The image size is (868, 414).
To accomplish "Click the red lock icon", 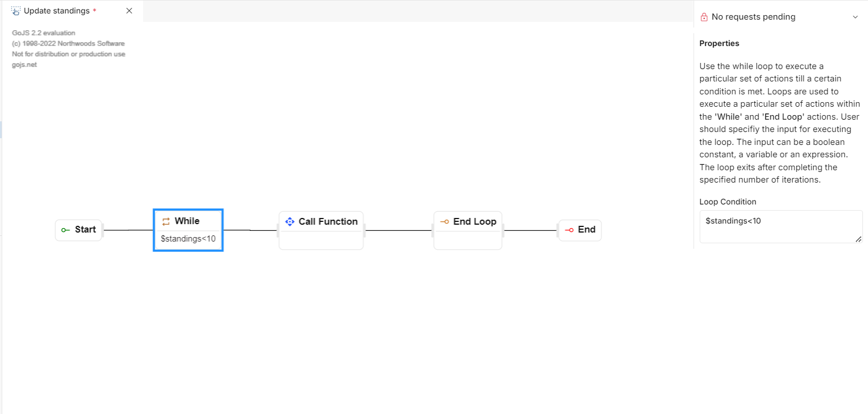I will tap(704, 17).
